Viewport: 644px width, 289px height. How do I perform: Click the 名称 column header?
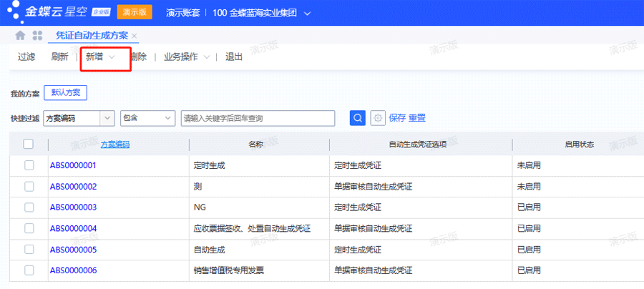tap(255, 144)
